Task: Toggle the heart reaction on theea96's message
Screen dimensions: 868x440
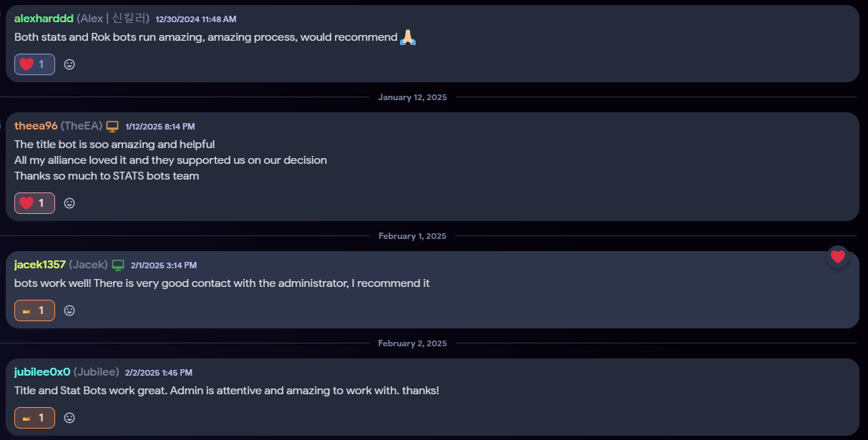Action: 34,203
